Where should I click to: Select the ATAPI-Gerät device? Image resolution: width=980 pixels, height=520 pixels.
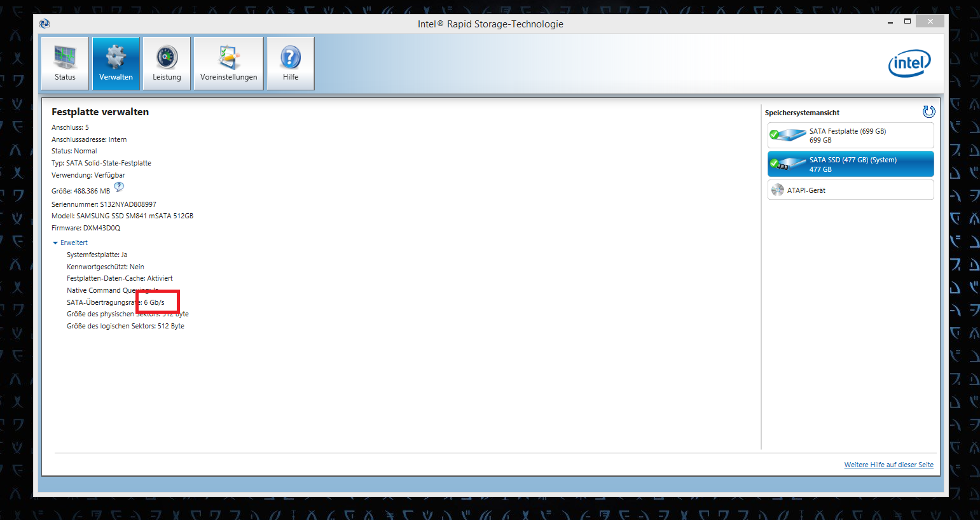coord(850,190)
